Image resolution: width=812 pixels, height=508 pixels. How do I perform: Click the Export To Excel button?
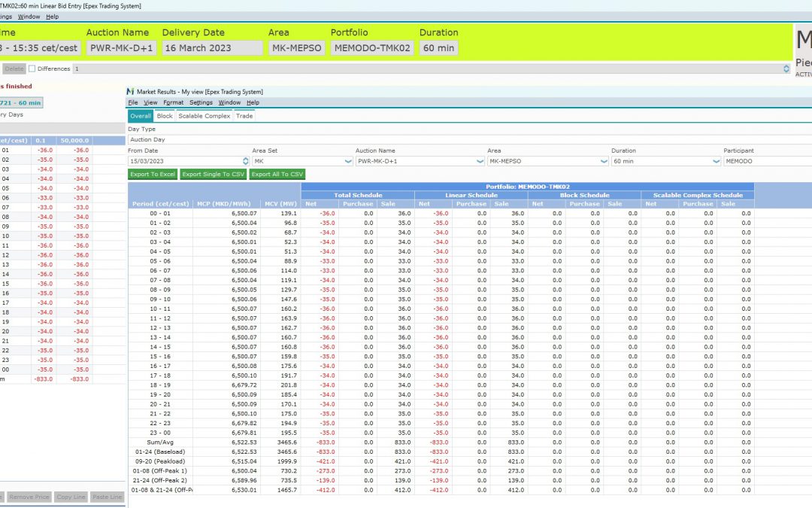153,174
